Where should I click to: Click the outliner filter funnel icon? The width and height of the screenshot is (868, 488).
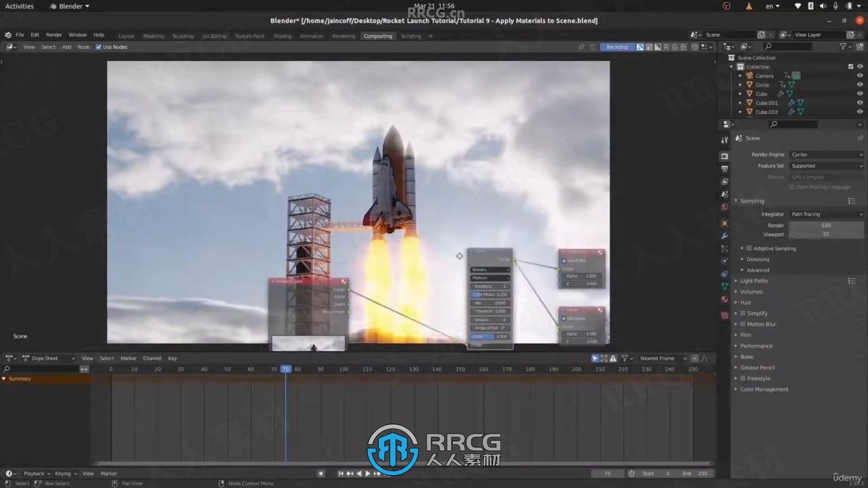[843, 47]
